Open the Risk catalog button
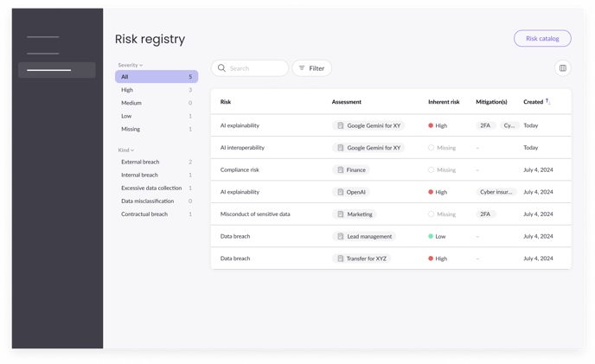595x364 pixels. [542, 38]
